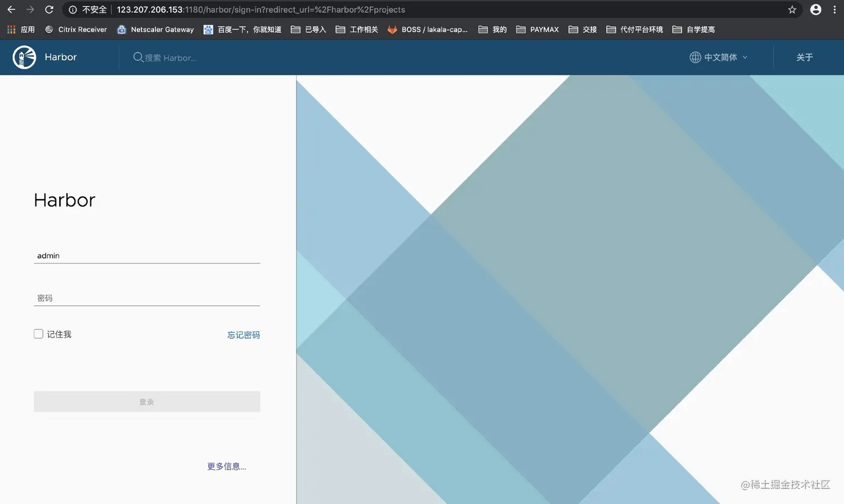This screenshot has height=504, width=844.
Task: Open the Chrome three-dot menu
Action: [835, 9]
